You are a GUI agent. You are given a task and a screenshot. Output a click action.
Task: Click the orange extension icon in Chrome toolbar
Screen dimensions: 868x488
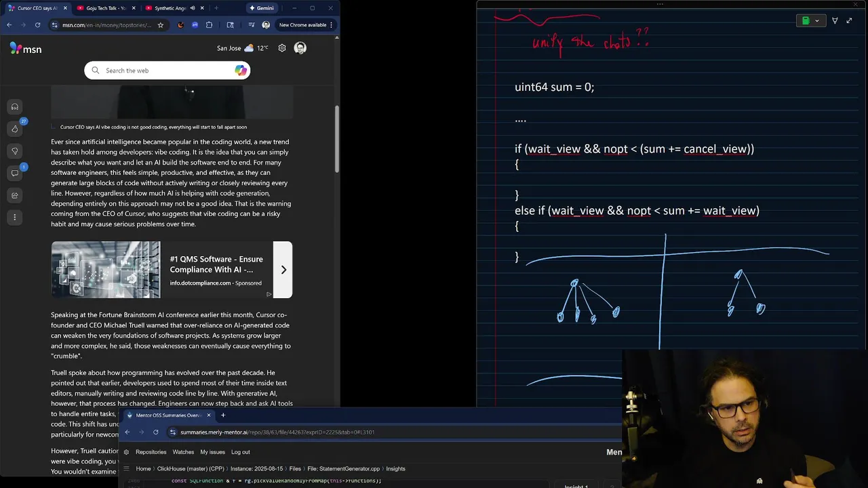pyautogui.click(x=180, y=25)
